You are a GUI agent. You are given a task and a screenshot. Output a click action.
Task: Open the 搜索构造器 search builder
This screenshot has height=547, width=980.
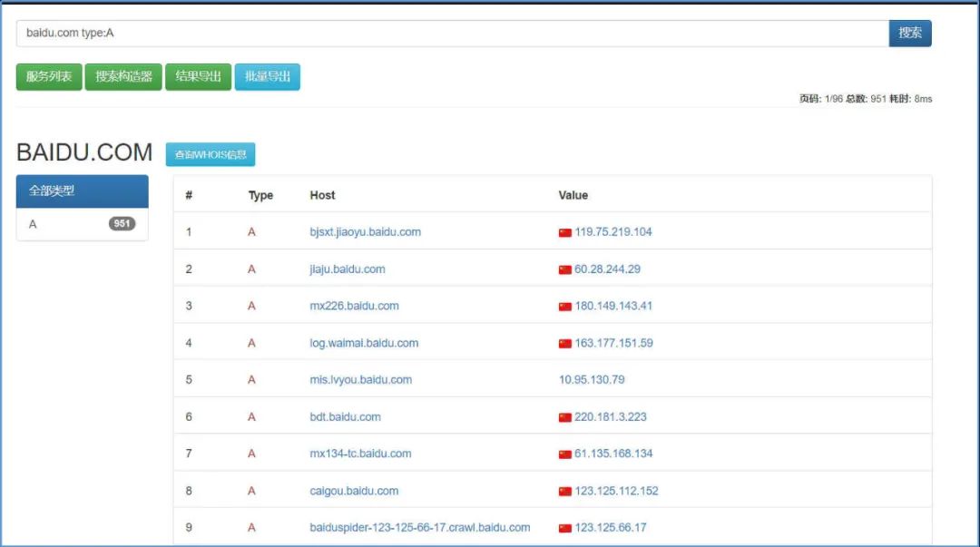(123, 77)
